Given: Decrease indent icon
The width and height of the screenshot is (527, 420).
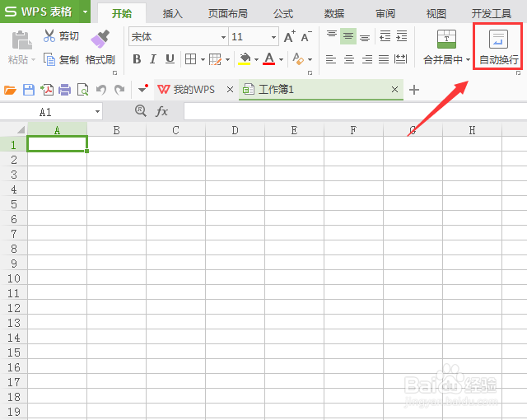Looking at the screenshot, I should coord(385,35).
